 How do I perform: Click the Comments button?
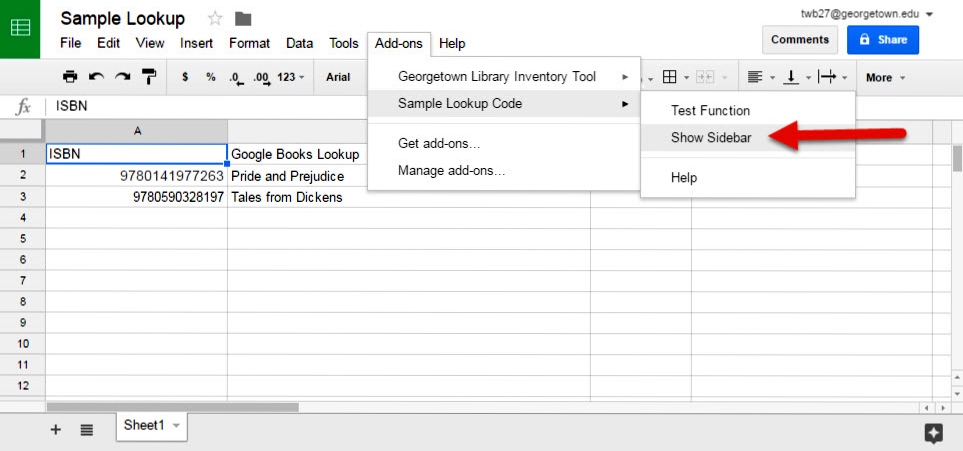[800, 39]
